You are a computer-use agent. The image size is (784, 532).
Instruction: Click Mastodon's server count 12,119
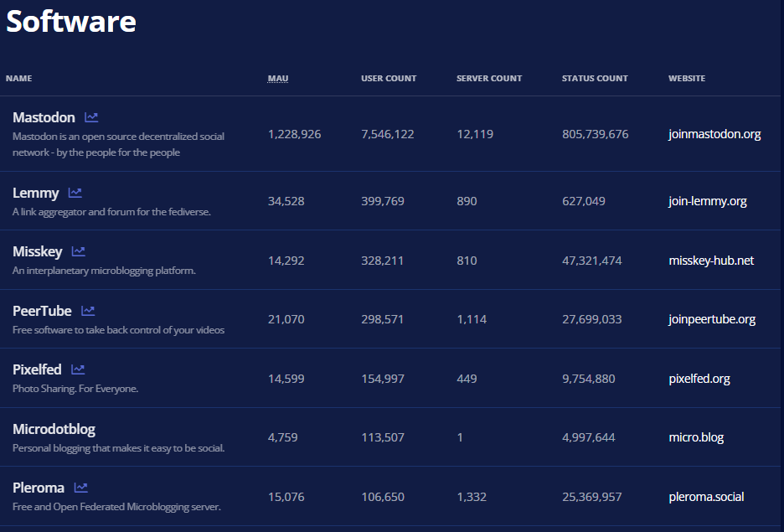tap(475, 134)
